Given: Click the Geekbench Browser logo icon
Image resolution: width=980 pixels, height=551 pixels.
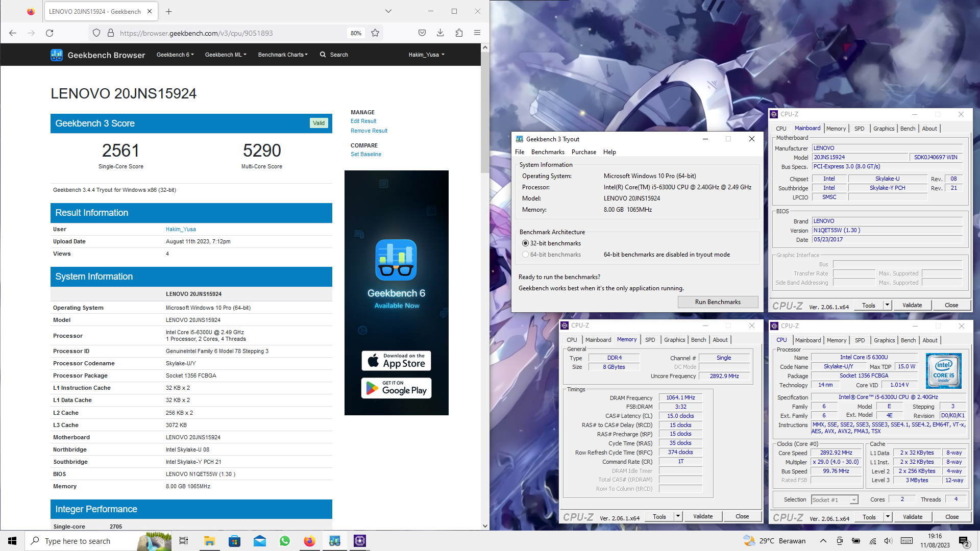Looking at the screenshot, I should click(x=57, y=55).
